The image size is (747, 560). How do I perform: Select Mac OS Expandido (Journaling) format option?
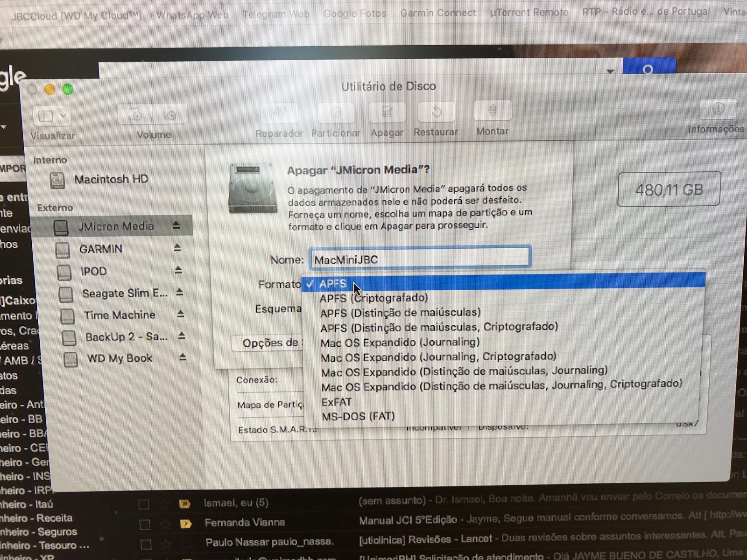pos(400,342)
